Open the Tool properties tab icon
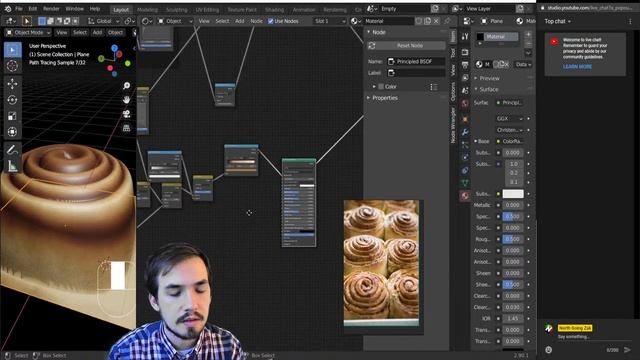Screen dimensions: 640x360 (x=465, y=37)
